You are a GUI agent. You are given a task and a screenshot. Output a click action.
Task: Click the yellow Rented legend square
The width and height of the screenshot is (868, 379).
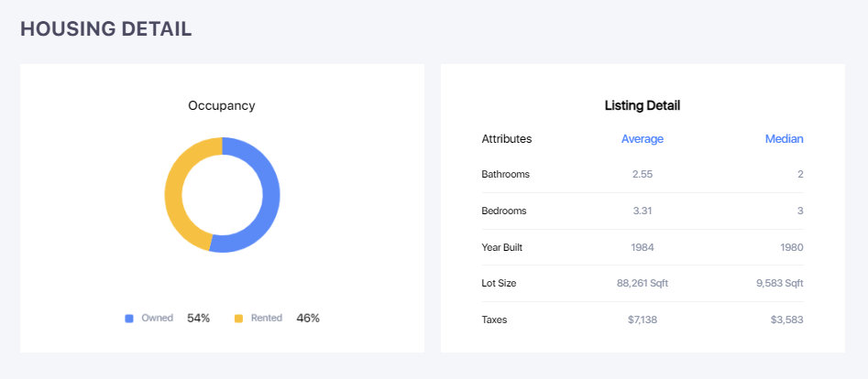(239, 319)
